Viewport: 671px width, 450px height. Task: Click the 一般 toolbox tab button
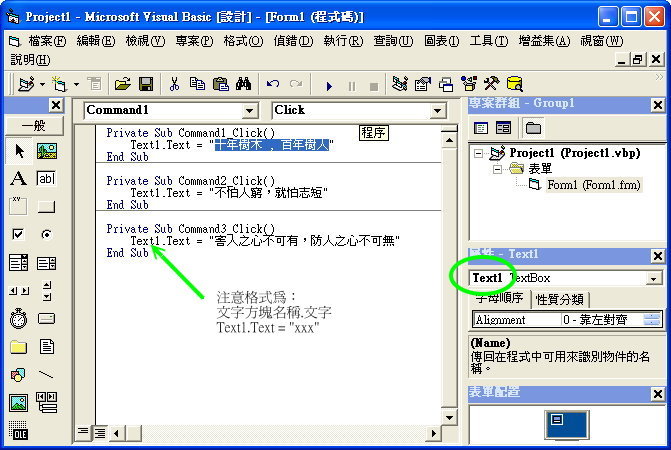(x=33, y=125)
